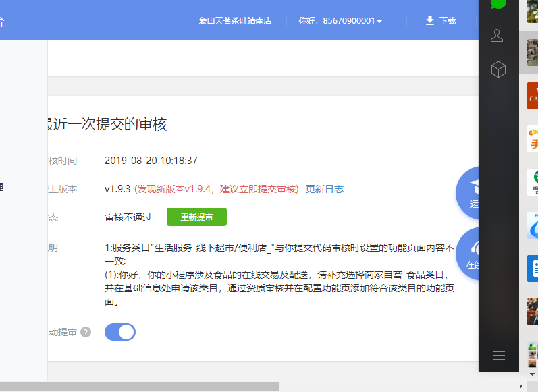Click the red new version v1.9.4 notice

(217, 189)
